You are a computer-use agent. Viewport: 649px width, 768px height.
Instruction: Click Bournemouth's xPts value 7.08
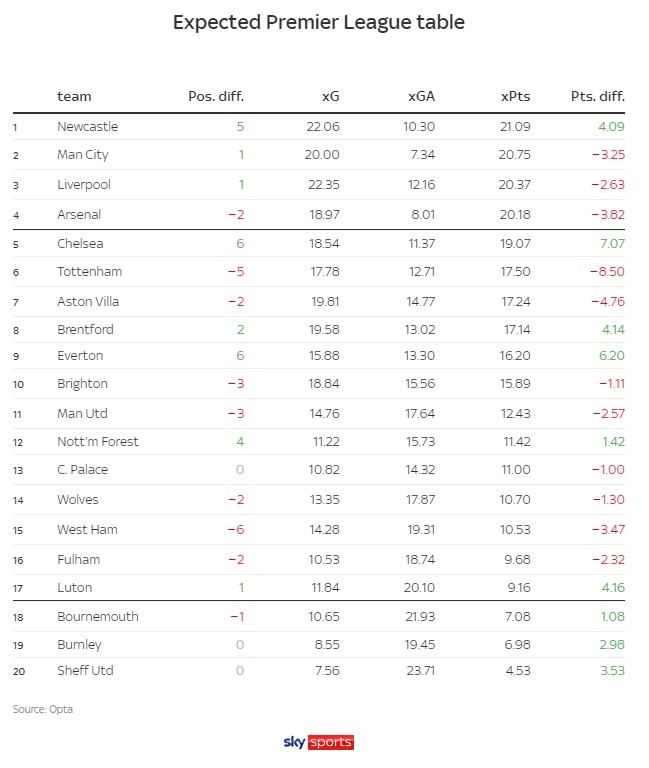pyautogui.click(x=516, y=616)
